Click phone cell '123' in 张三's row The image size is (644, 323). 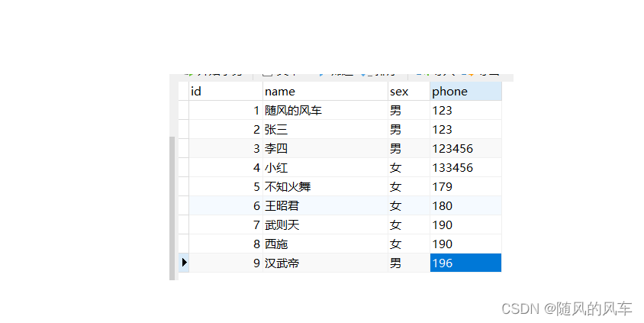tap(465, 130)
